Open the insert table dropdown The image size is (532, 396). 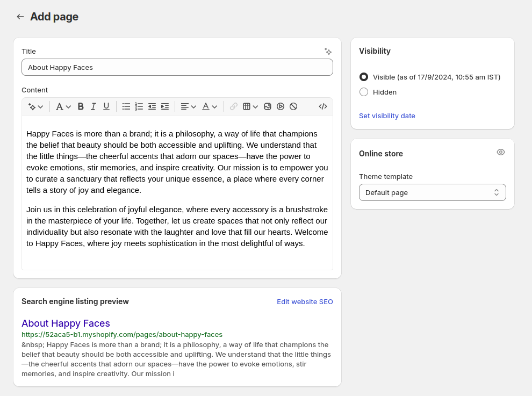pyautogui.click(x=250, y=106)
